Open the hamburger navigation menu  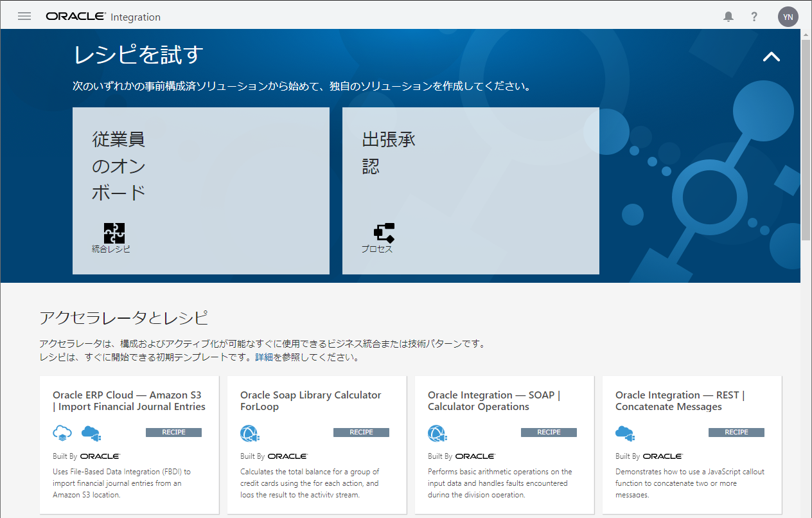tap(24, 17)
